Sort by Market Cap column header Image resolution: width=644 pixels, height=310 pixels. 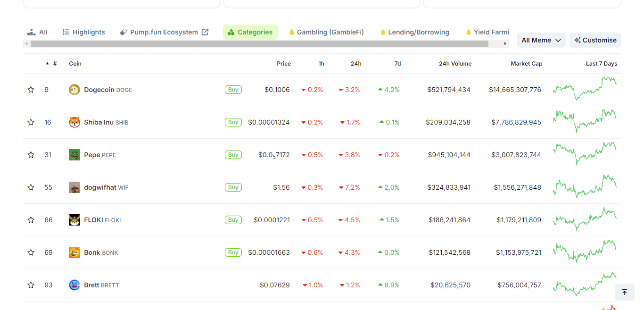click(x=527, y=63)
